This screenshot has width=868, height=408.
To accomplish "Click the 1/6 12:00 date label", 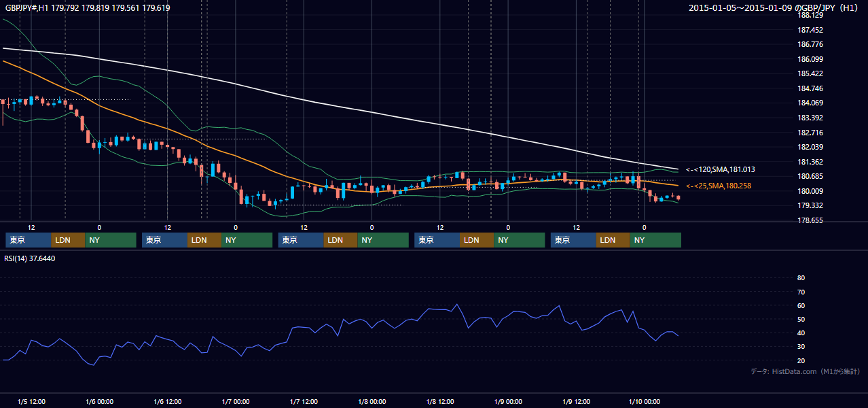I will coord(167,401).
